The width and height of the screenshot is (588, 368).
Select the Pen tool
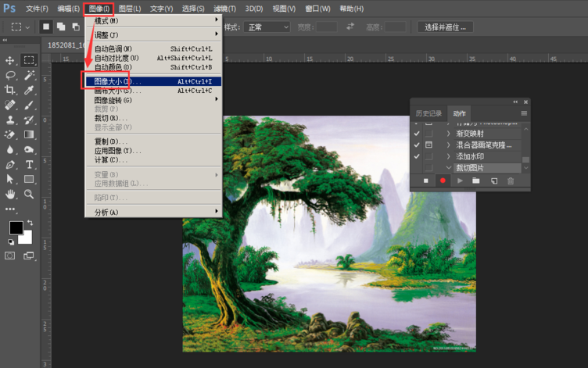tap(10, 165)
